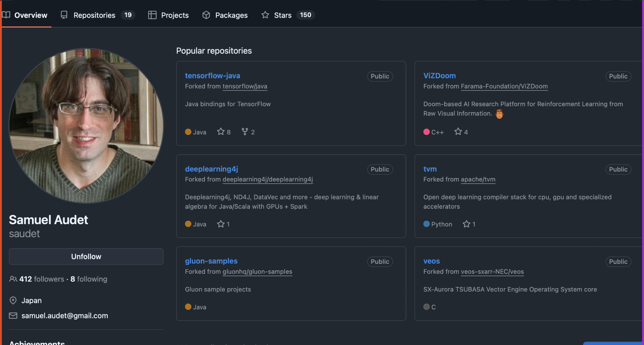Click the Stars tab star icon
Viewport: 644px width, 345px height.
pyautogui.click(x=265, y=15)
